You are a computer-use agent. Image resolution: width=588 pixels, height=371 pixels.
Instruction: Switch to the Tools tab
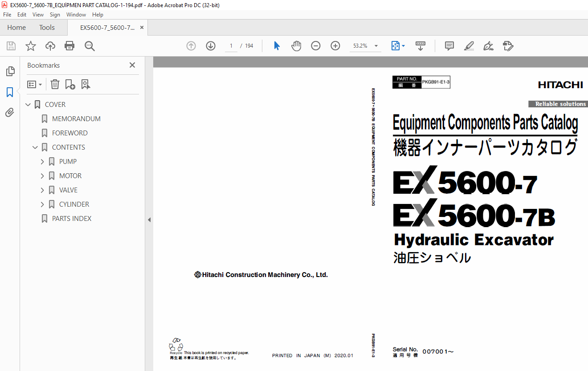pos(47,28)
